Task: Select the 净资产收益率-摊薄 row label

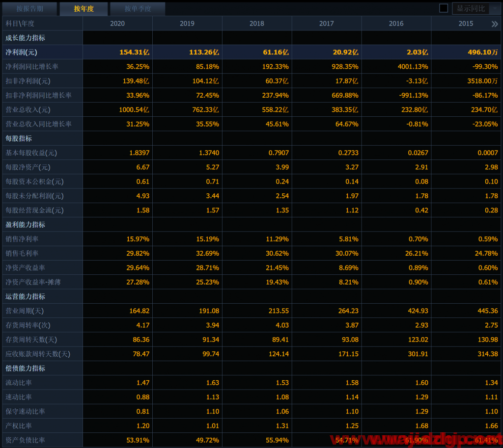Action: (x=42, y=282)
